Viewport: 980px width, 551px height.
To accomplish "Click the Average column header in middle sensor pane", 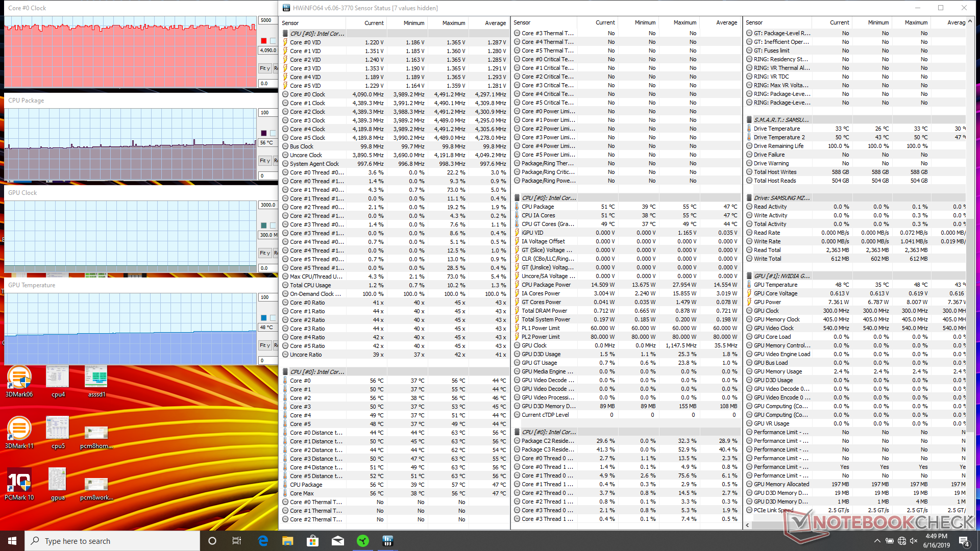I will pyautogui.click(x=726, y=22).
